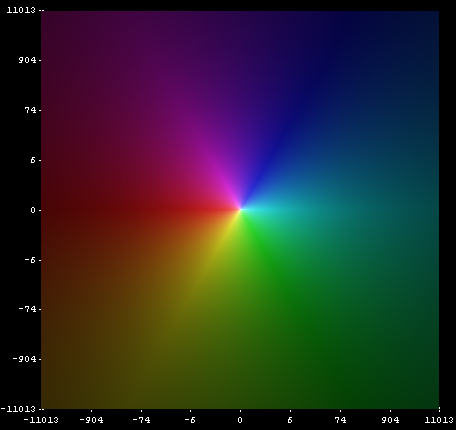Click the white center point at origin
This screenshot has height=430, width=456.
tap(240, 210)
